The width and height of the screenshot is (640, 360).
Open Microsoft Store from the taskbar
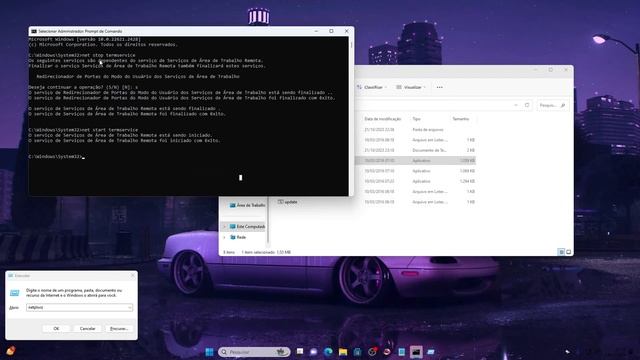(358, 352)
